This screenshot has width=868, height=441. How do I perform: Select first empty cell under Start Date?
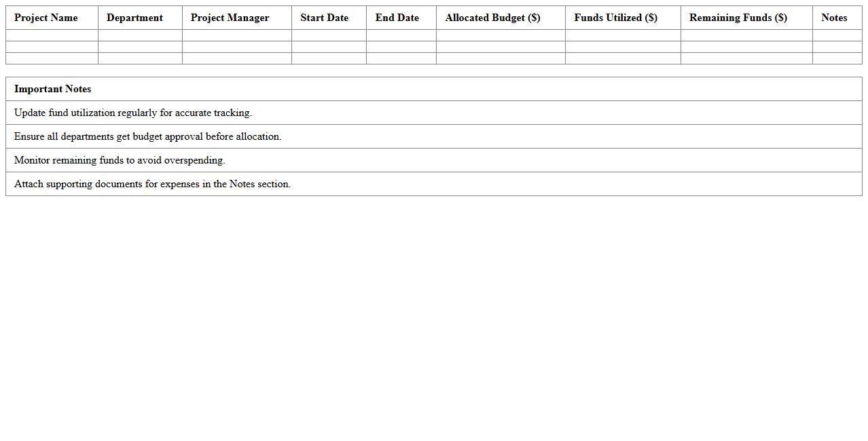point(329,35)
